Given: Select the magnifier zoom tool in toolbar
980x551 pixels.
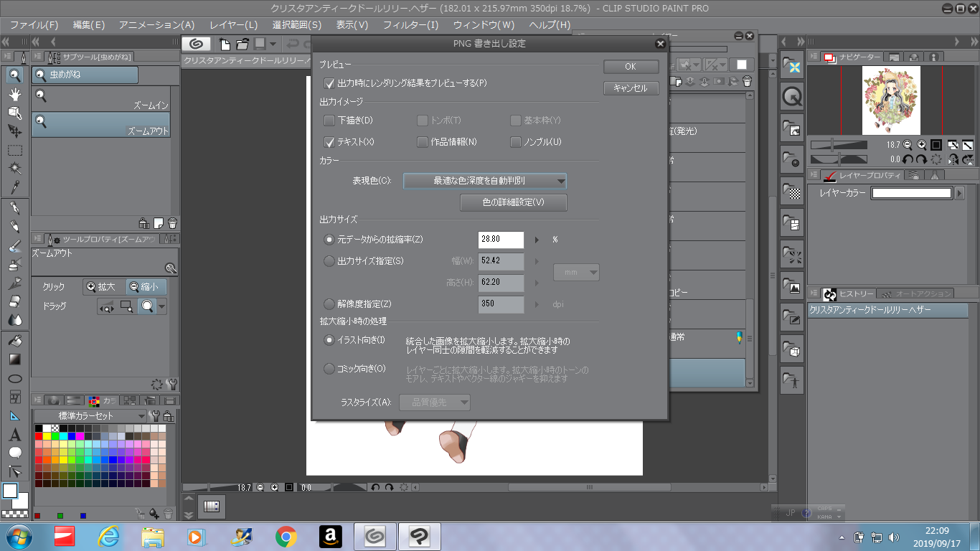Looking at the screenshot, I should coord(14,75).
